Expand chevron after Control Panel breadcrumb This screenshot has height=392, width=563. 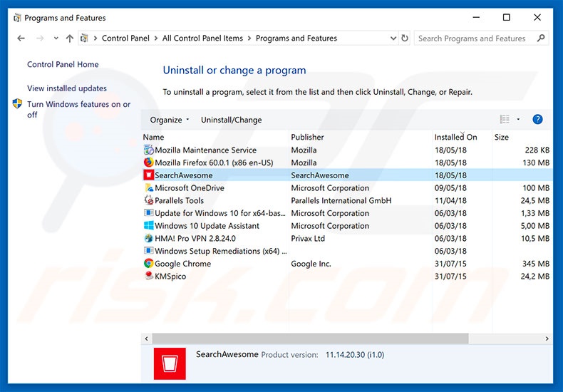point(156,38)
